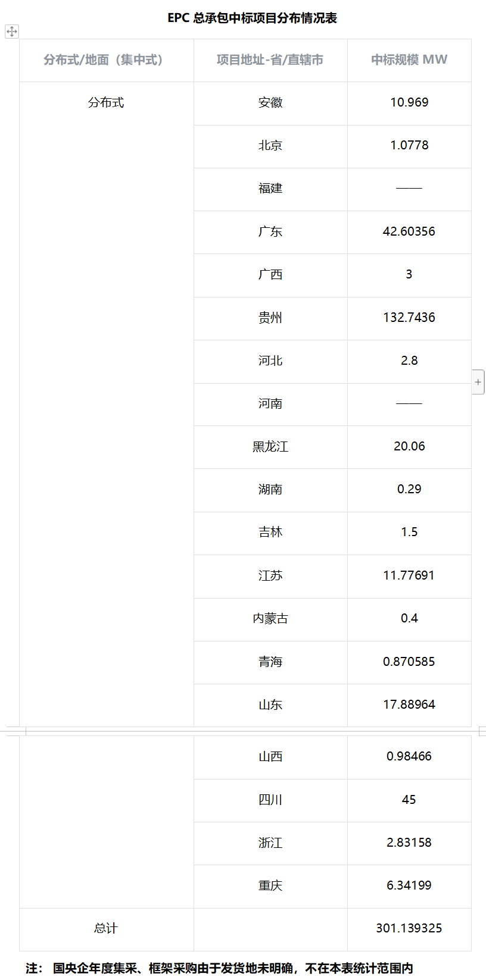
Task: Select the '项目地址-省/直辖市' header cell
Action: point(270,60)
